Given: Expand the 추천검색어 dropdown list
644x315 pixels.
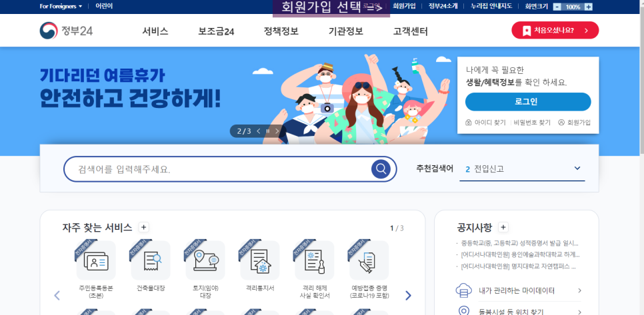Looking at the screenshot, I should pos(577,168).
